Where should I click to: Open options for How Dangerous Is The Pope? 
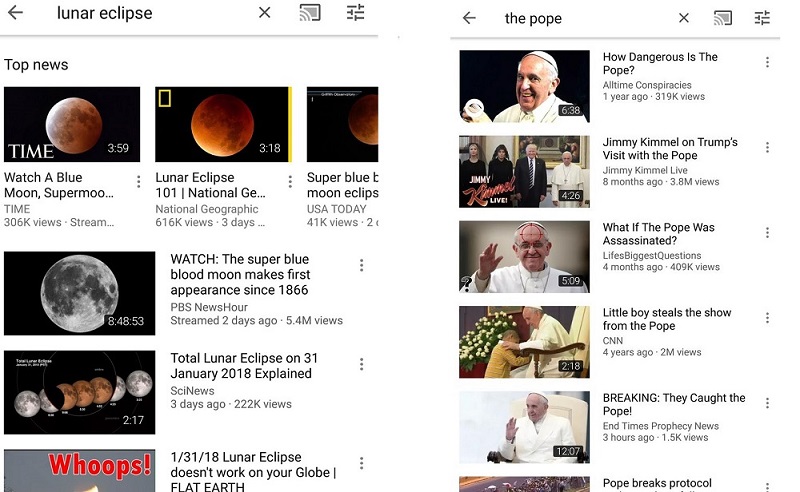[767, 62]
